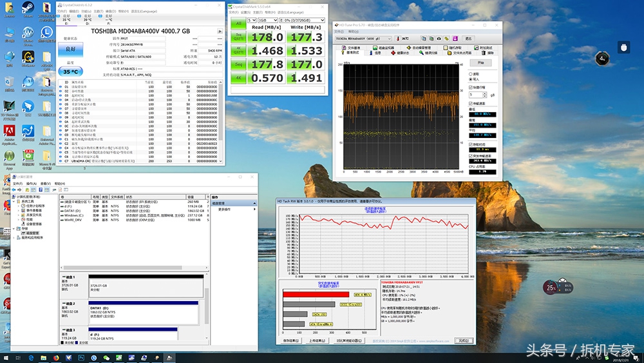The width and height of the screenshot is (644, 363).
Task: Click the Windows Start button
Action: click(x=6, y=358)
